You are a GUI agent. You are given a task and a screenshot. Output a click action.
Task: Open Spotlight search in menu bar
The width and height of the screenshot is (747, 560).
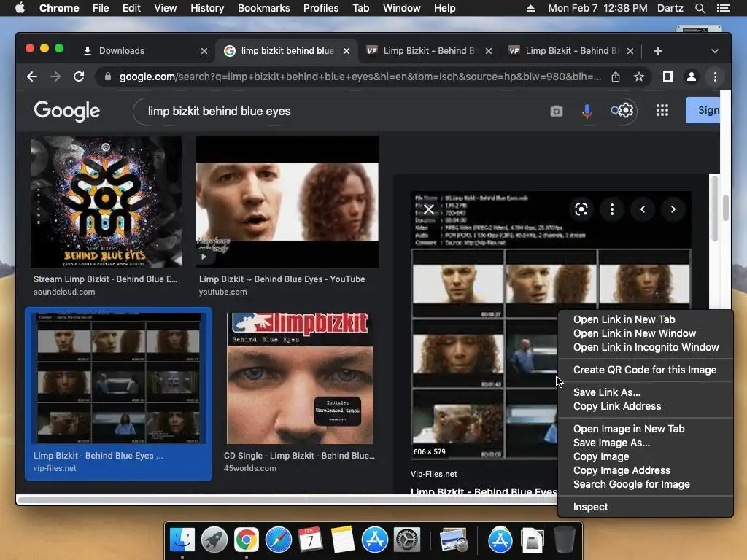coord(700,8)
